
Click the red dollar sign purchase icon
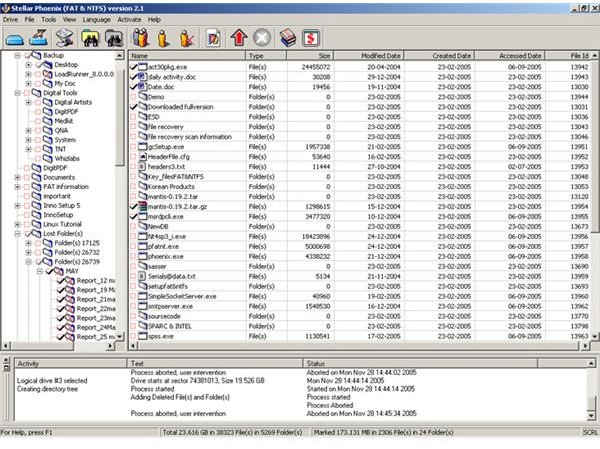coord(311,38)
